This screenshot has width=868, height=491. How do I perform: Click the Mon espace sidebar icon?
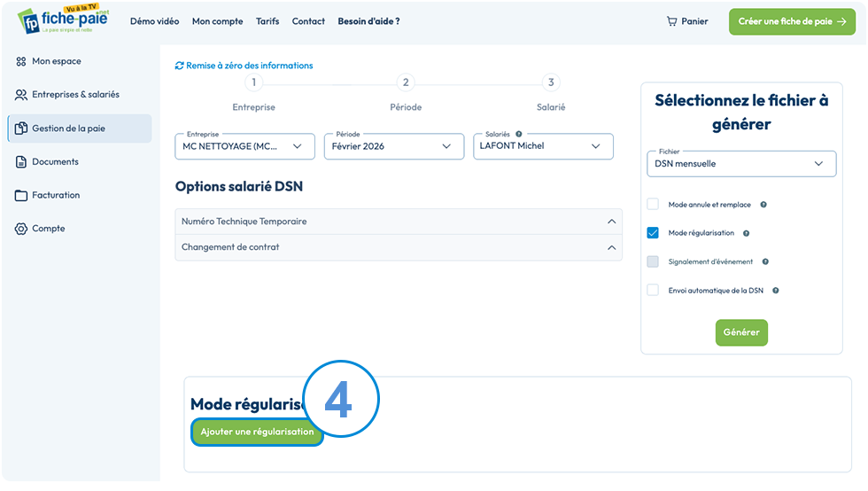[x=21, y=61]
